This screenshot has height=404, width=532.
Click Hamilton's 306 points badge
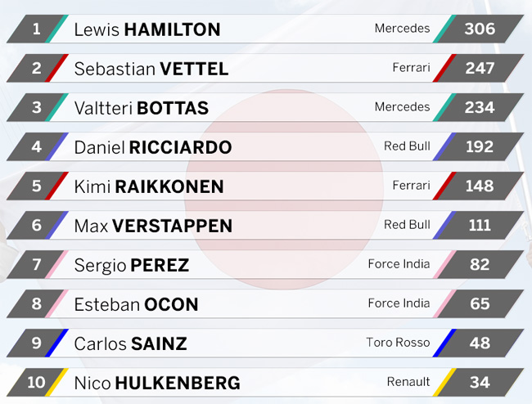480,29
